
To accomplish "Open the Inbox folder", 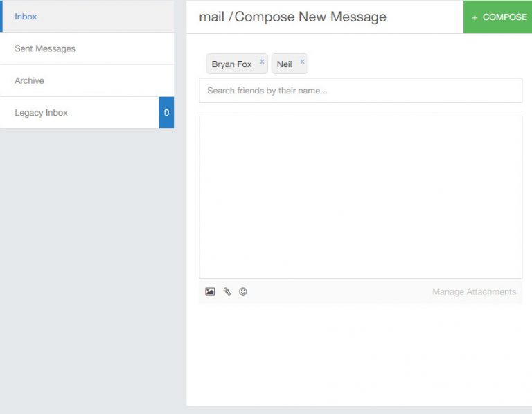I will tap(87, 17).
